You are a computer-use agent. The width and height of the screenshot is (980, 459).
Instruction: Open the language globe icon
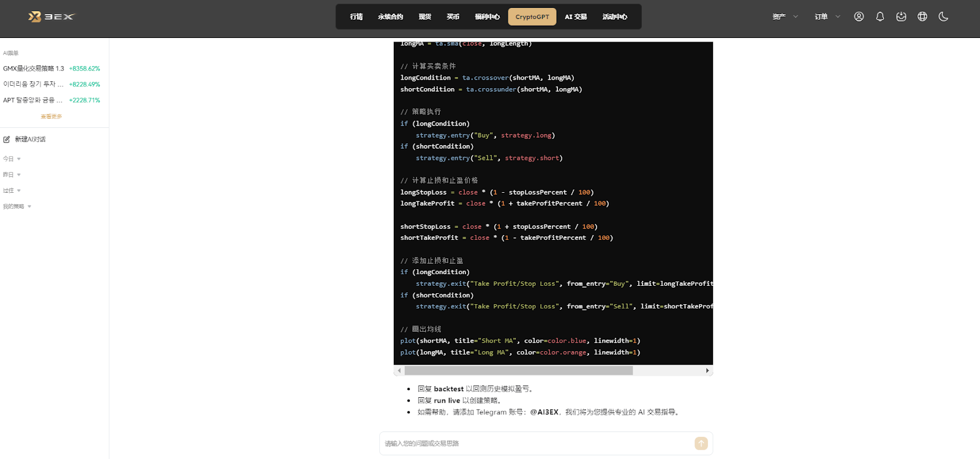(922, 17)
